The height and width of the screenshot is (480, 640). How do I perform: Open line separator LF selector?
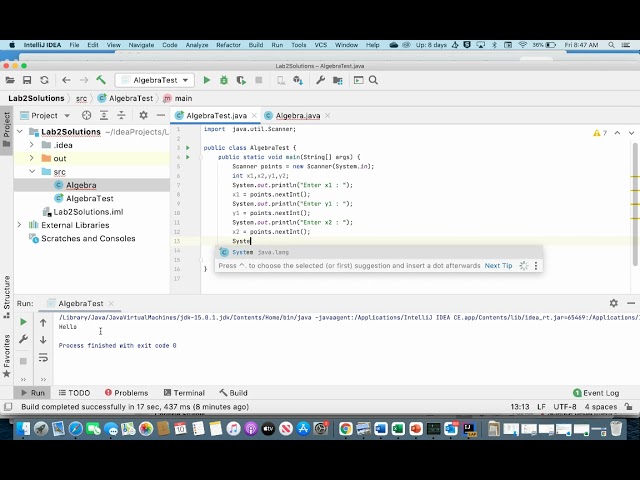541,407
